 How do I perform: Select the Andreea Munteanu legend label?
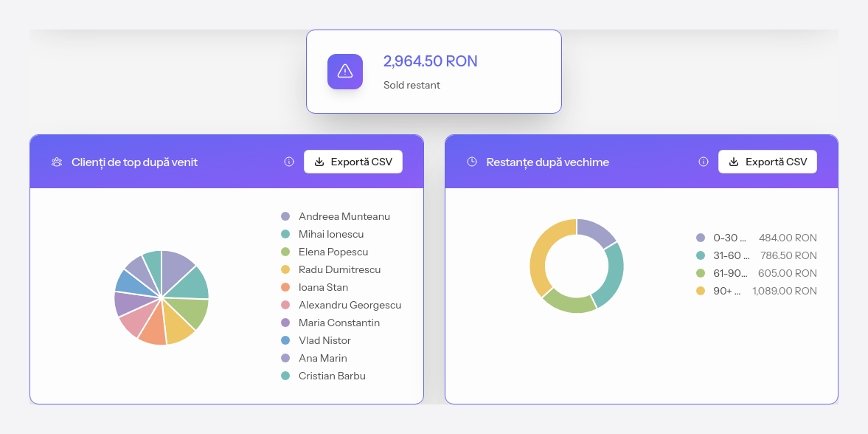(x=344, y=216)
